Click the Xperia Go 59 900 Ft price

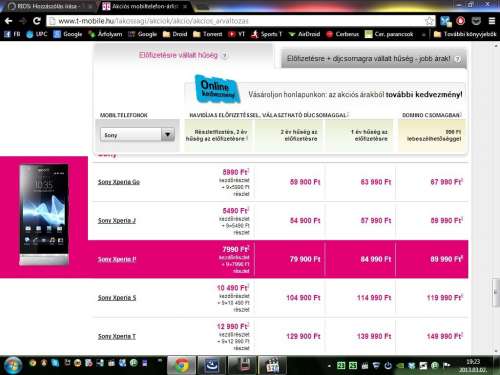tap(305, 182)
